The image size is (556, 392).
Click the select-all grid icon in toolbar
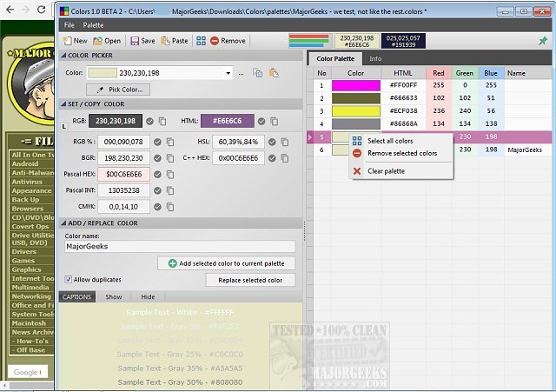201,41
